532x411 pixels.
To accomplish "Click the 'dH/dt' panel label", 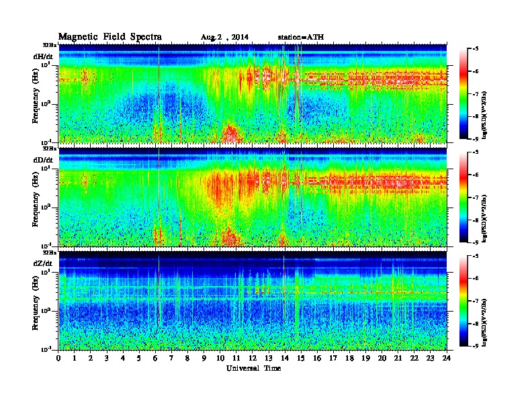I will pyautogui.click(x=43, y=56).
